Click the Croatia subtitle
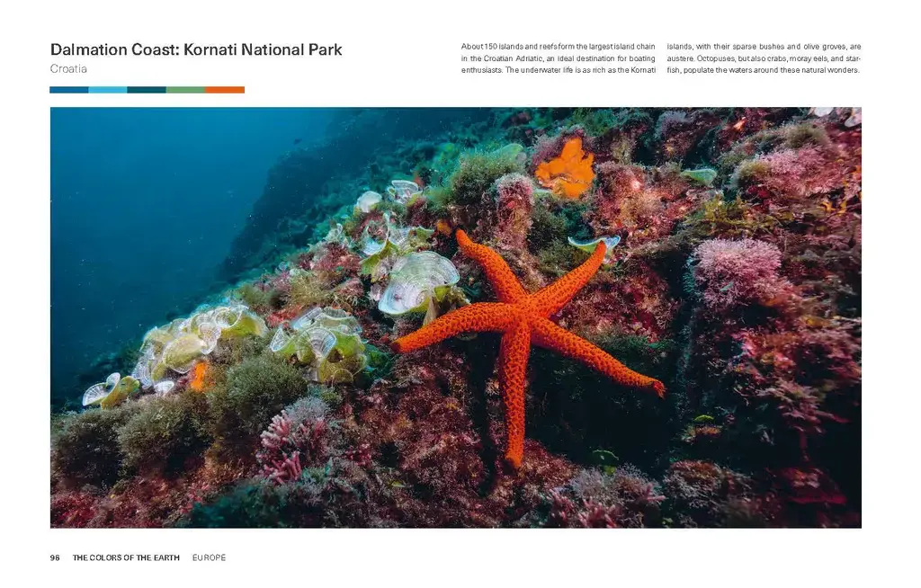921x588 pixels. click(x=68, y=68)
